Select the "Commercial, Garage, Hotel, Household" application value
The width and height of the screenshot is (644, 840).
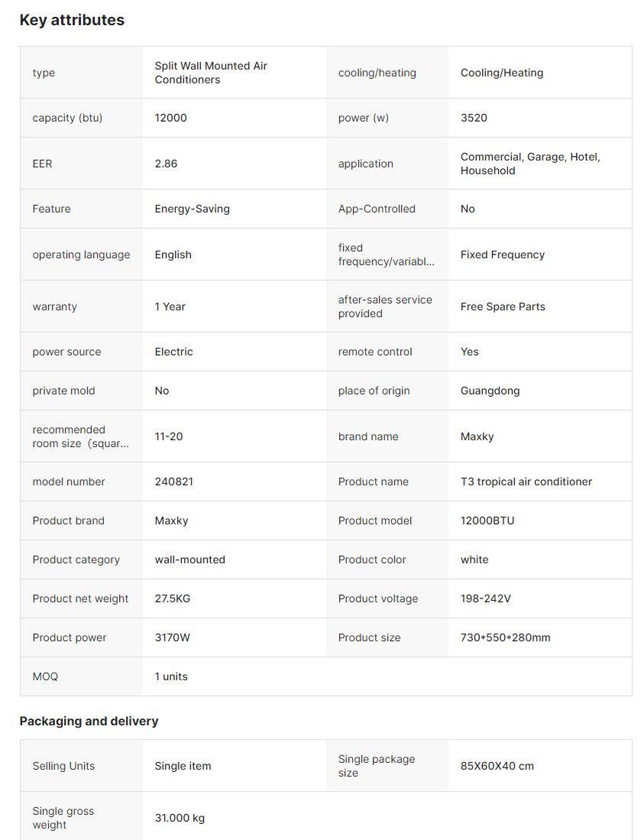pos(530,164)
